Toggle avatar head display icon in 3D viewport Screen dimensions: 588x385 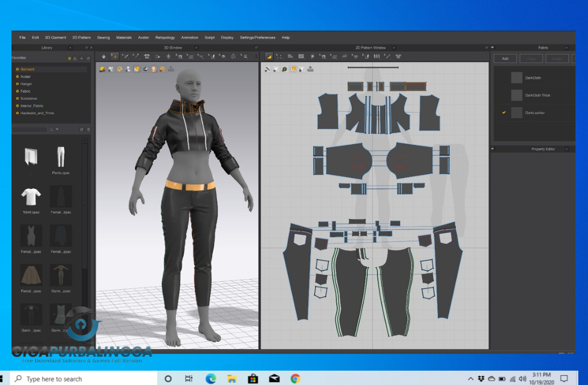(x=153, y=69)
